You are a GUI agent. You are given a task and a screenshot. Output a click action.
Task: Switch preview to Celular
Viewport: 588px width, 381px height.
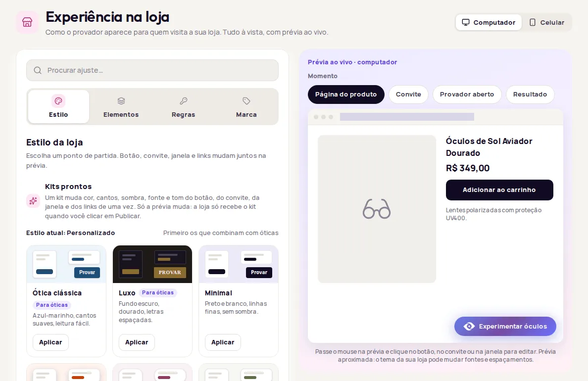tap(547, 22)
